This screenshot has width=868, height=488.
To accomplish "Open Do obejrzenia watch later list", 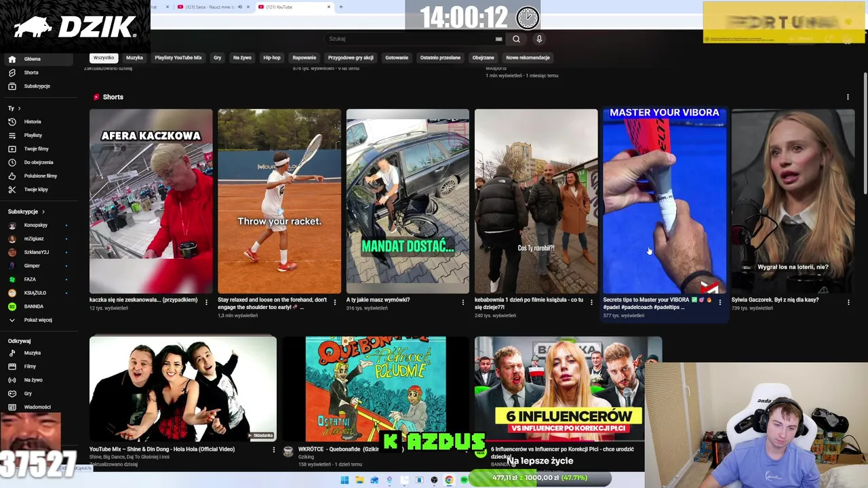I will click(37, 162).
